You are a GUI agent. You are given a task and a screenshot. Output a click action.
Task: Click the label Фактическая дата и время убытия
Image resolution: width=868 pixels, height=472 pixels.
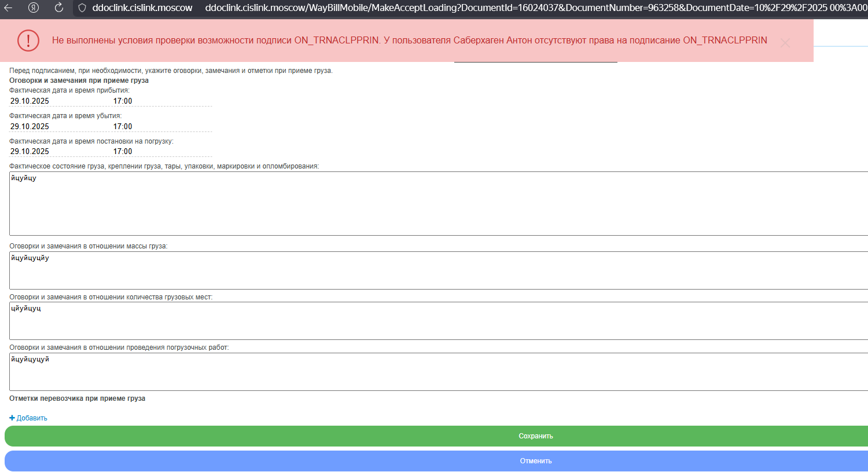65,116
